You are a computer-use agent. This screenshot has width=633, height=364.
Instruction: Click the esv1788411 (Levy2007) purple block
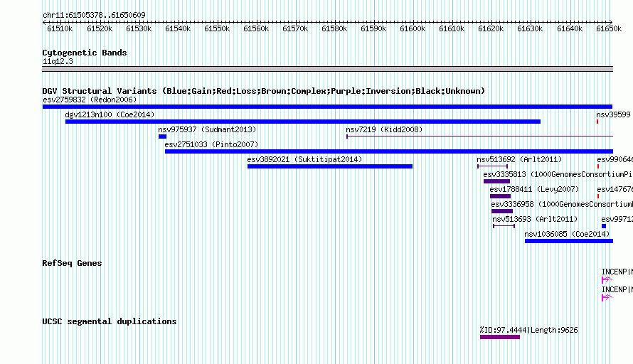click(x=500, y=196)
